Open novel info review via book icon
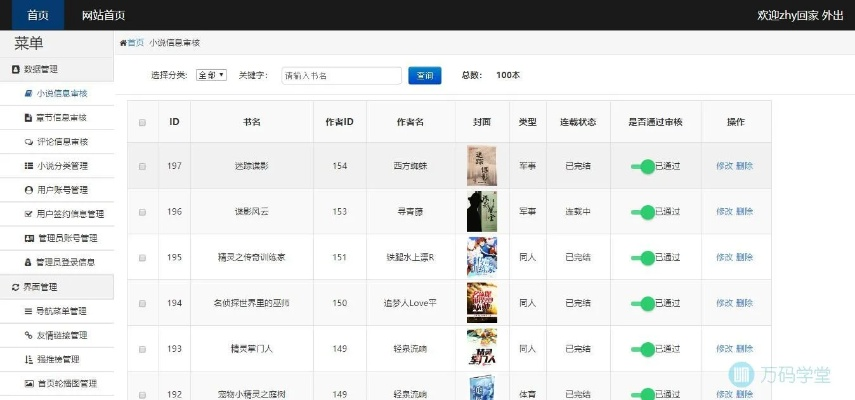The height and width of the screenshot is (400, 855). 28,93
